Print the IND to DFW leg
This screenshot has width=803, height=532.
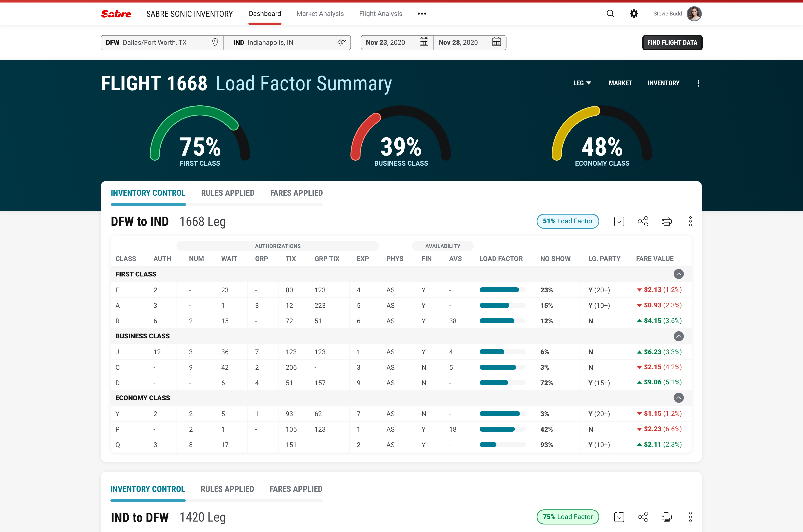(x=666, y=517)
